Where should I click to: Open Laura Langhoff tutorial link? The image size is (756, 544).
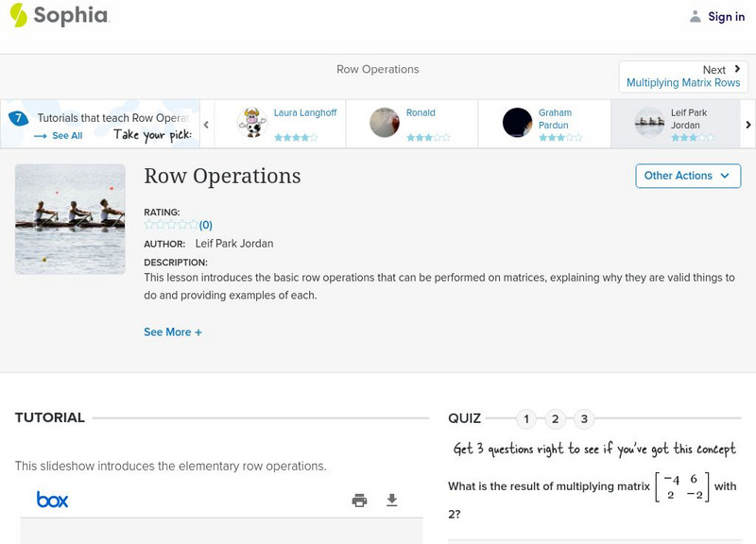pos(305,112)
